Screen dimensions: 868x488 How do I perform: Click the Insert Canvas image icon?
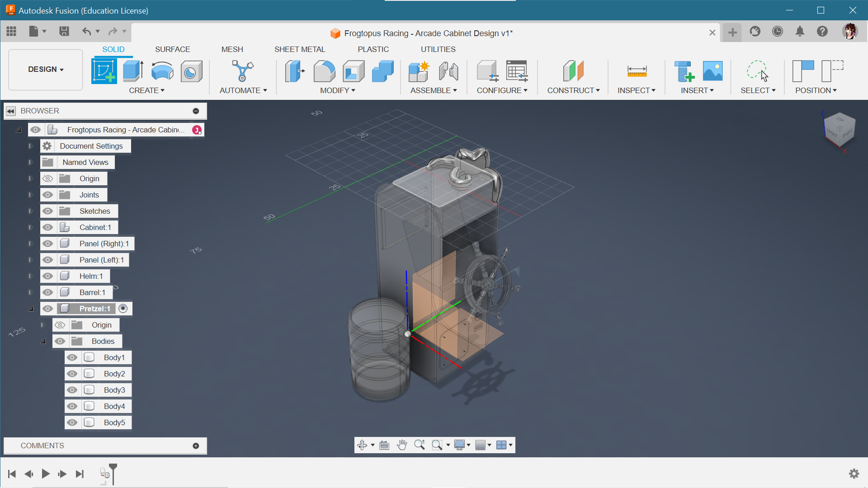click(x=713, y=71)
